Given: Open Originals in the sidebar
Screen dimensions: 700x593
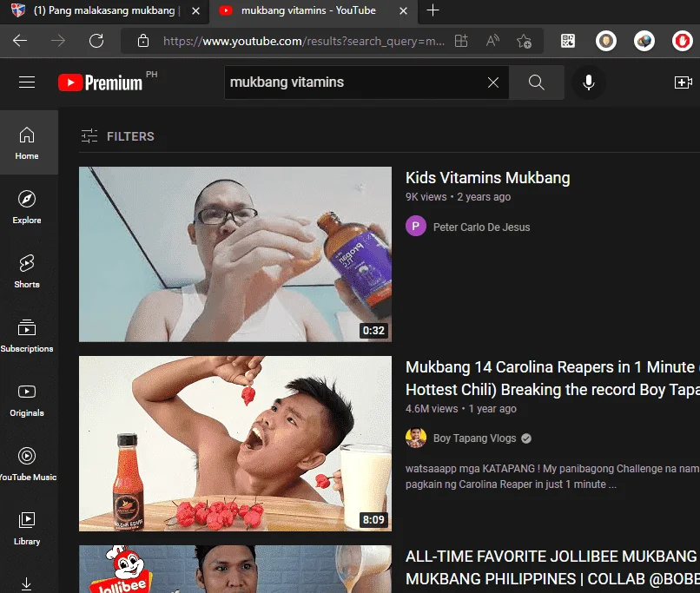Looking at the screenshot, I should tap(27, 399).
